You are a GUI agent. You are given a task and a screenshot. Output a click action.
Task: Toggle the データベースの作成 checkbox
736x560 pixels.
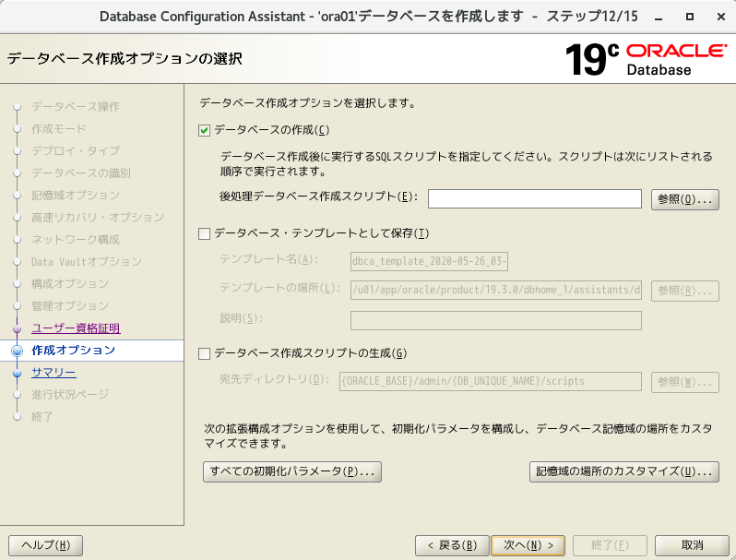pos(204,130)
